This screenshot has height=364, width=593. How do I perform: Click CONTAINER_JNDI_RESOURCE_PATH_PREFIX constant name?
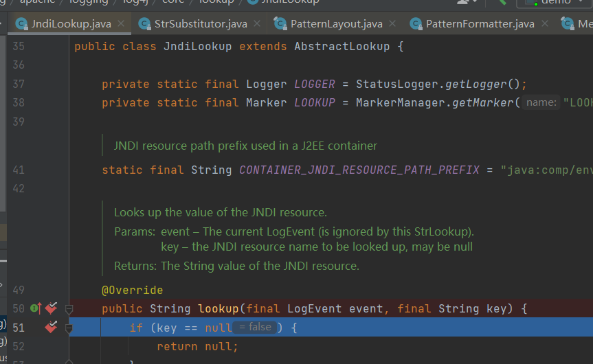359,170
